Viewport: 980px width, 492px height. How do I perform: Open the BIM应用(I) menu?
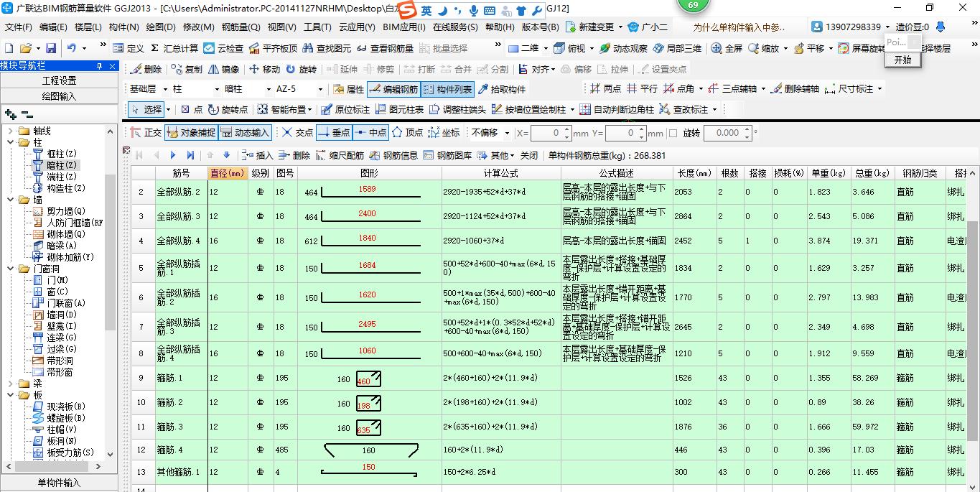pyautogui.click(x=404, y=27)
